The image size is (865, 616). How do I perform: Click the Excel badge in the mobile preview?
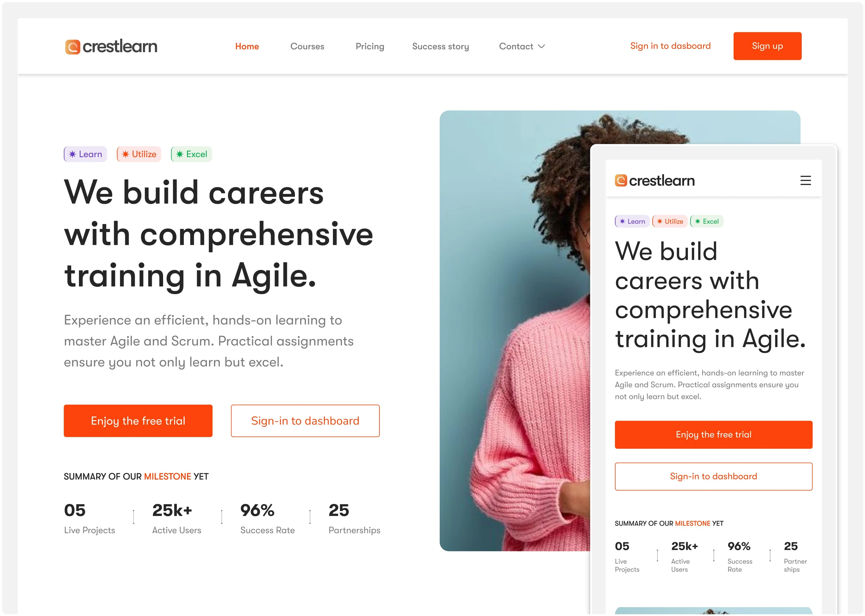[707, 221]
